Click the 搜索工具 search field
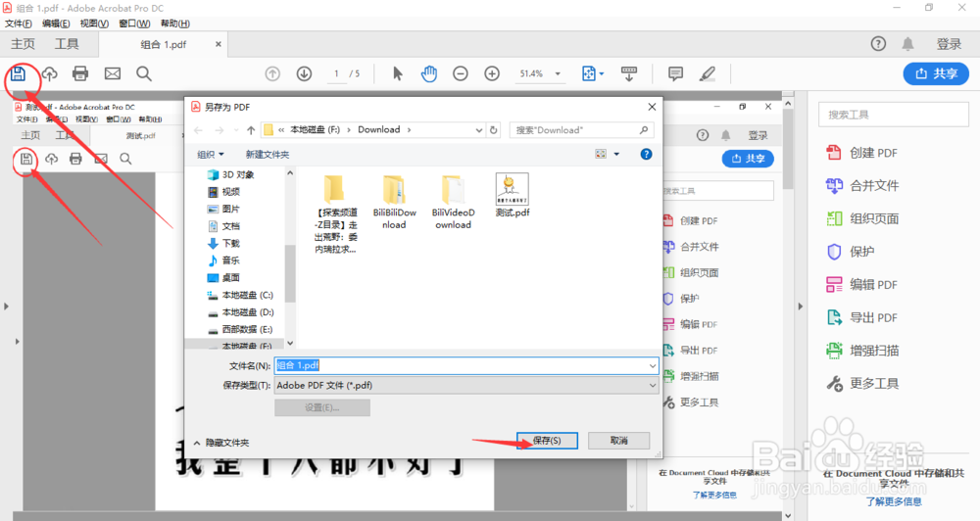980x521 pixels. click(x=893, y=115)
